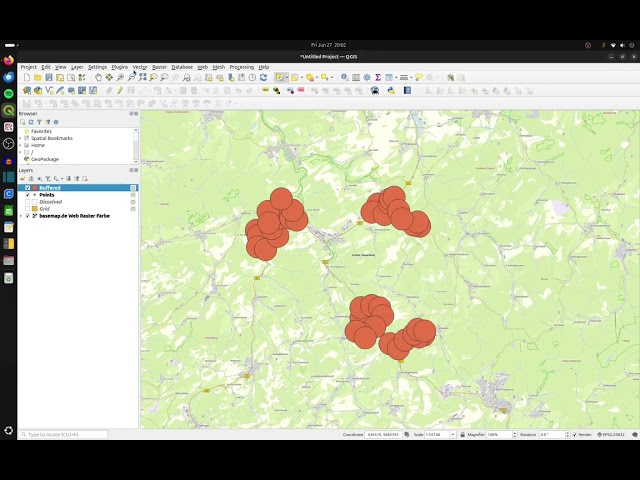Expand the Spatial Bookmarks tree node
Viewport: 640px width, 480px height.
tap(21, 138)
